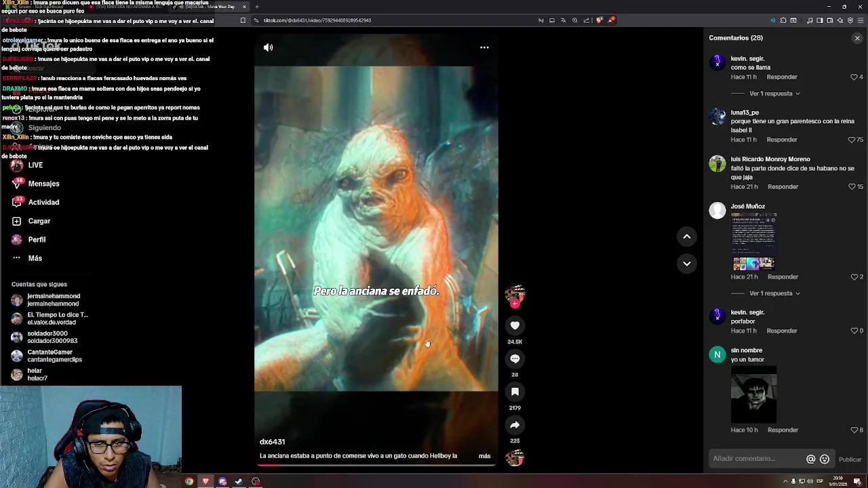868x488 pixels.
Task: Bookmark the video with save icon
Action: coord(515,392)
